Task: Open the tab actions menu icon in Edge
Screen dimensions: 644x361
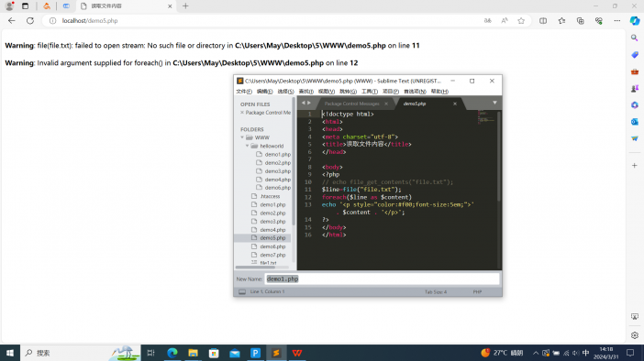Action: (25, 6)
